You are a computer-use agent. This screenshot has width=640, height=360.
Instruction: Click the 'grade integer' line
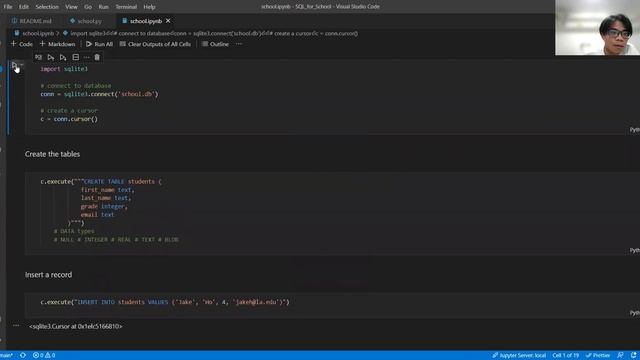[104, 206]
